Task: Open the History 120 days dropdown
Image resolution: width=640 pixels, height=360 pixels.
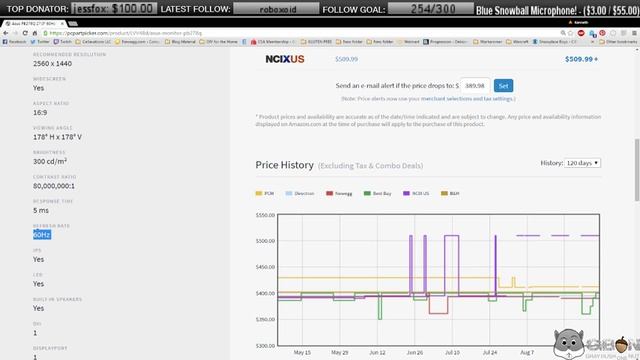Action: click(x=582, y=163)
